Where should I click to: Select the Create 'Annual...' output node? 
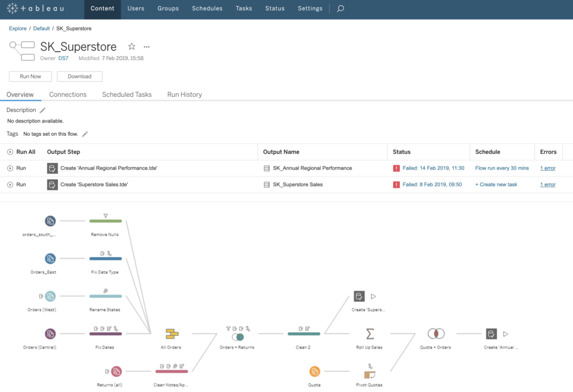pyautogui.click(x=491, y=334)
